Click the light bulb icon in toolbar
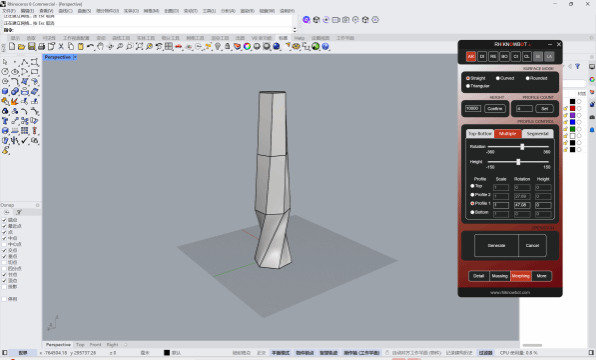The height and width of the screenshot is (360, 596). (218, 46)
